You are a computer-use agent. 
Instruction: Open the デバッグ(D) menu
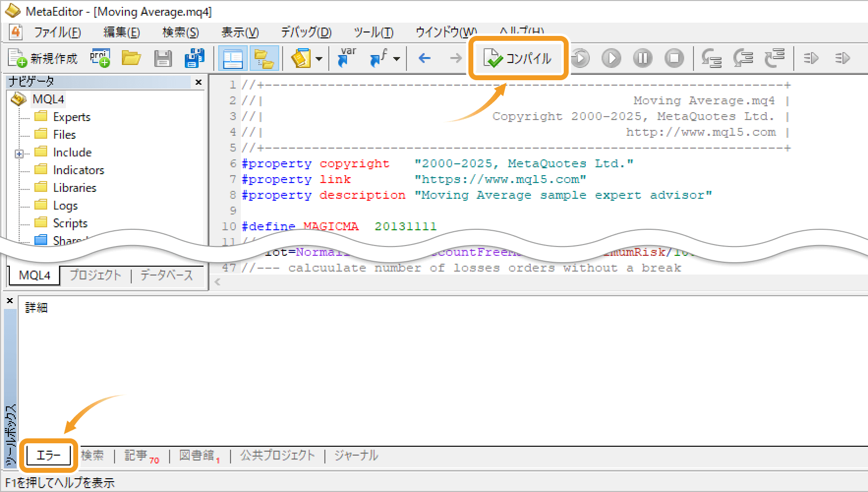(306, 32)
